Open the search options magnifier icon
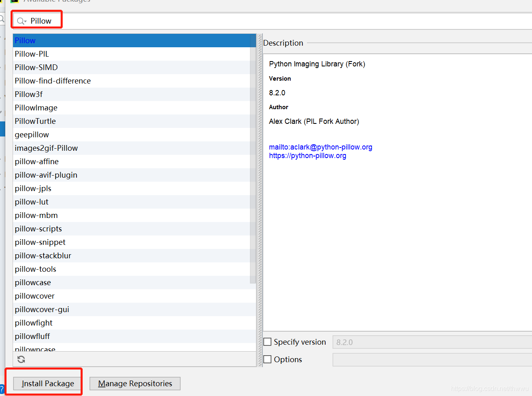 point(21,21)
